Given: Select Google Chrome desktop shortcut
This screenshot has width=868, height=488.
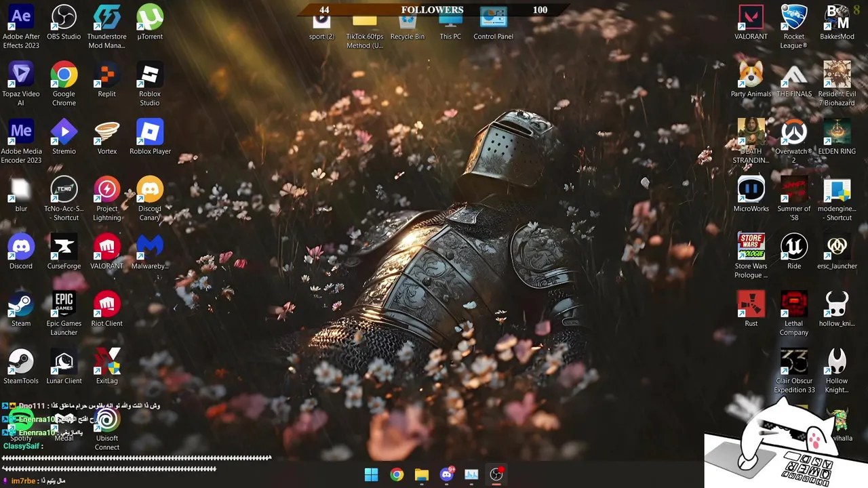Looking at the screenshot, I should pos(64,85).
